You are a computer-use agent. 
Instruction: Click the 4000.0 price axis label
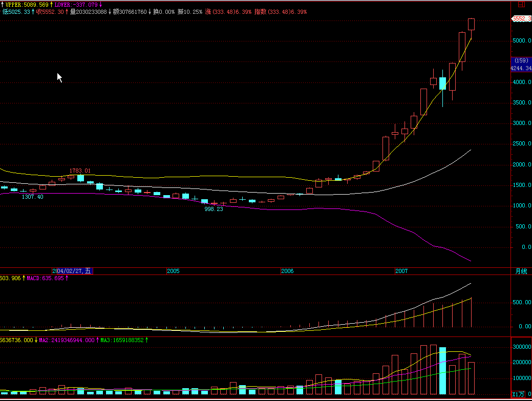coord(522,82)
